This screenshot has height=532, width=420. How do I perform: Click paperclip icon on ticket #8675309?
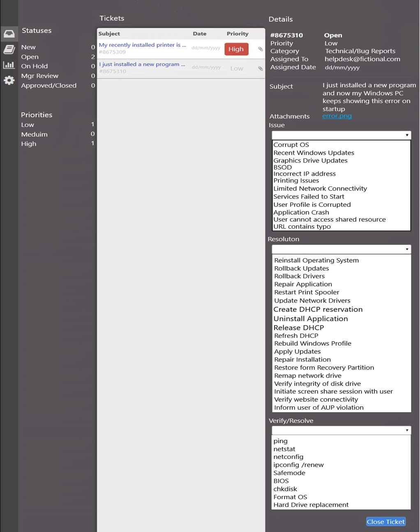tap(260, 49)
